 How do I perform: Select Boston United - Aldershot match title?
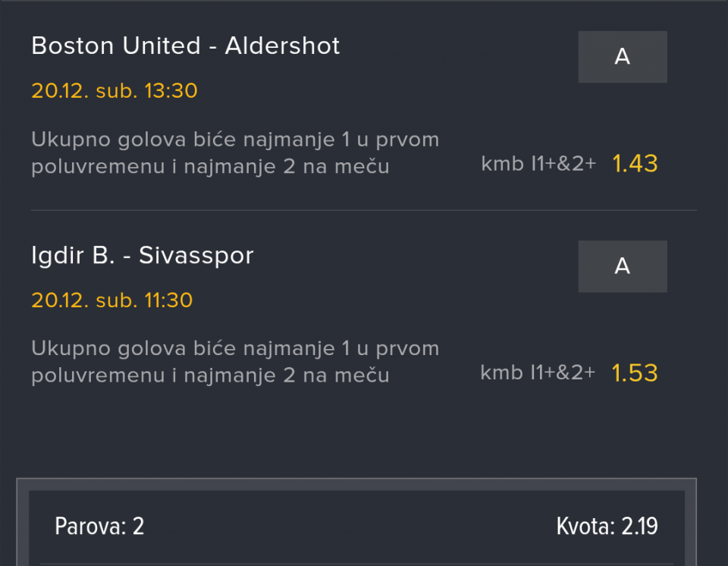[x=185, y=46]
